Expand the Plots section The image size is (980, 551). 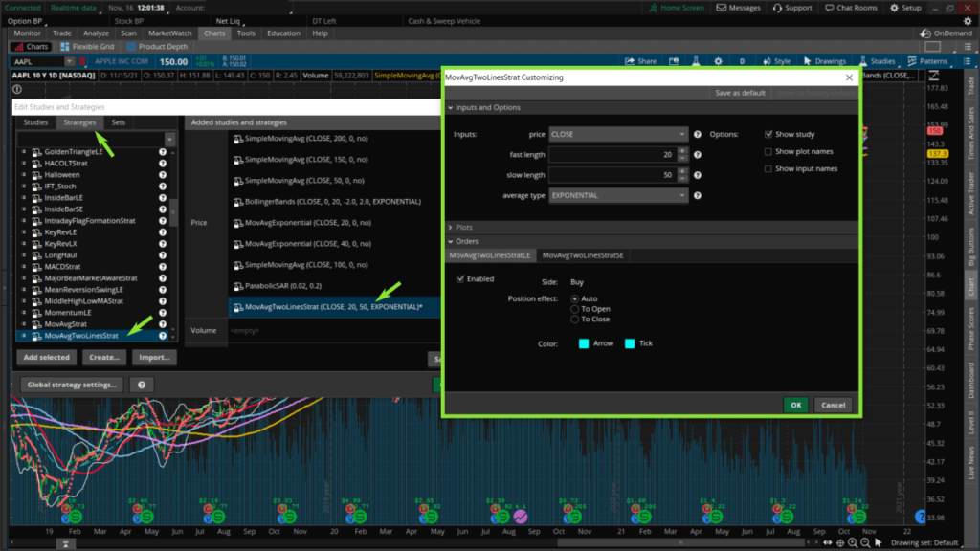pyautogui.click(x=451, y=228)
